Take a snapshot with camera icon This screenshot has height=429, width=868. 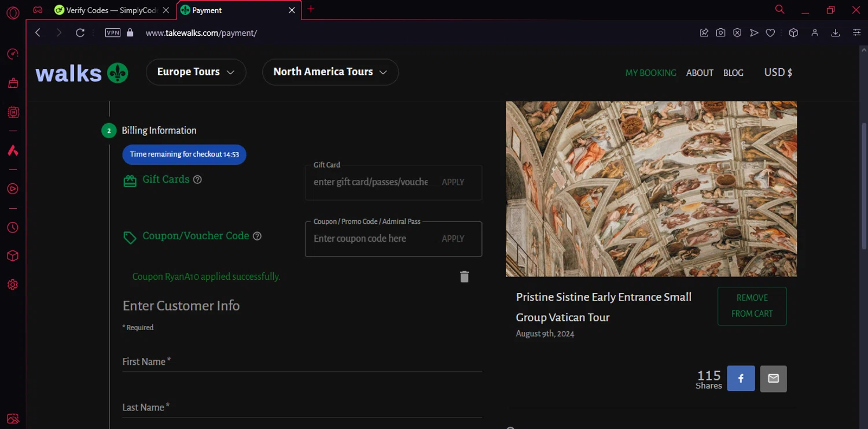[x=720, y=33]
